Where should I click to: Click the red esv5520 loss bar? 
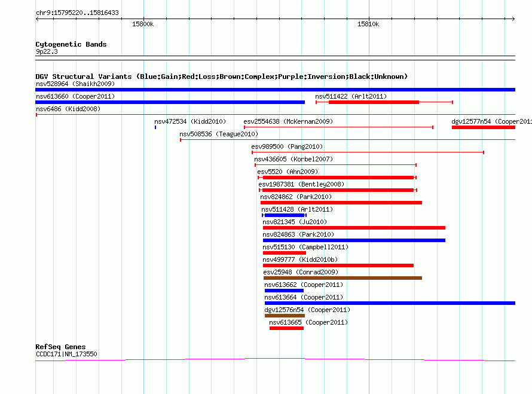338,178
